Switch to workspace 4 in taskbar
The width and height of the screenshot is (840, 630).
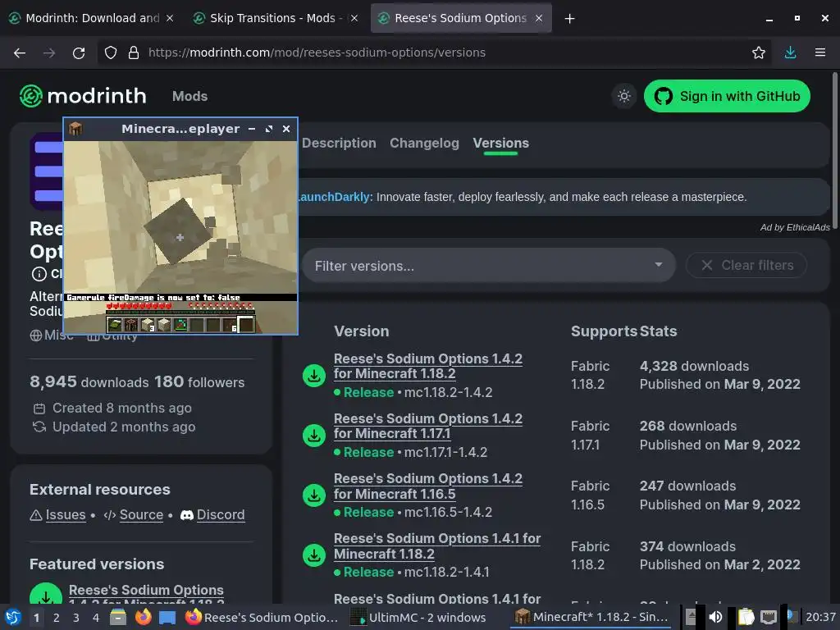coord(96,618)
